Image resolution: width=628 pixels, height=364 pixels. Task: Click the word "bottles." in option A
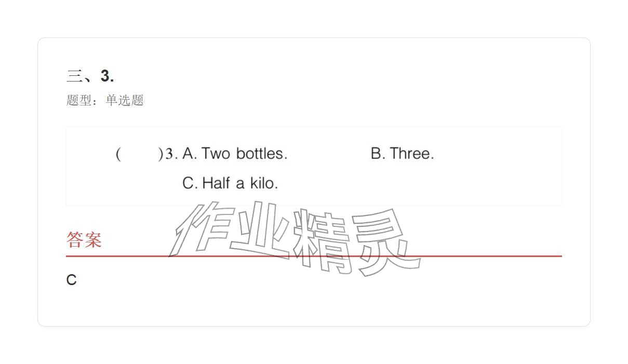[261, 154]
